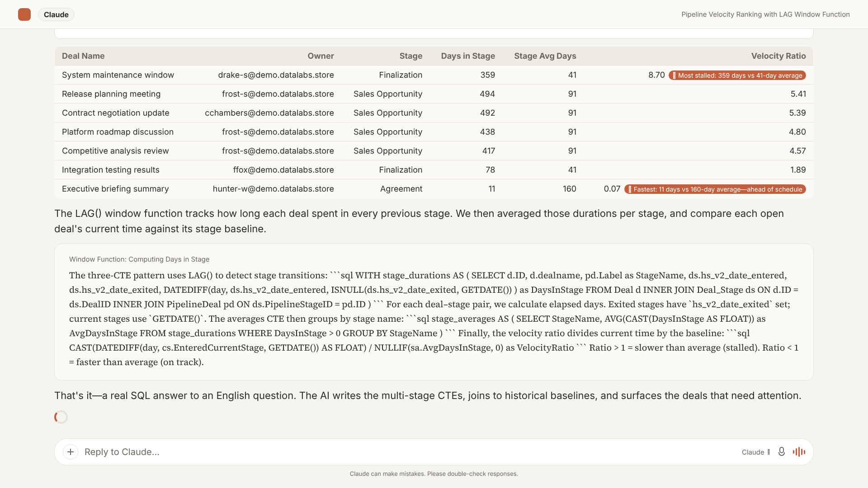Click owner cchambers@demo.datalabs.store
Screen dimensions: 868x488
(x=269, y=113)
